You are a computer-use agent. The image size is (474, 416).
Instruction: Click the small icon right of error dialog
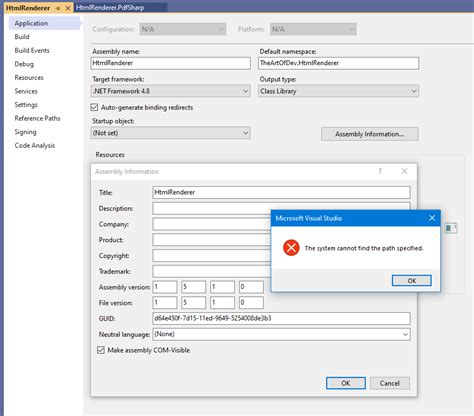click(x=451, y=228)
